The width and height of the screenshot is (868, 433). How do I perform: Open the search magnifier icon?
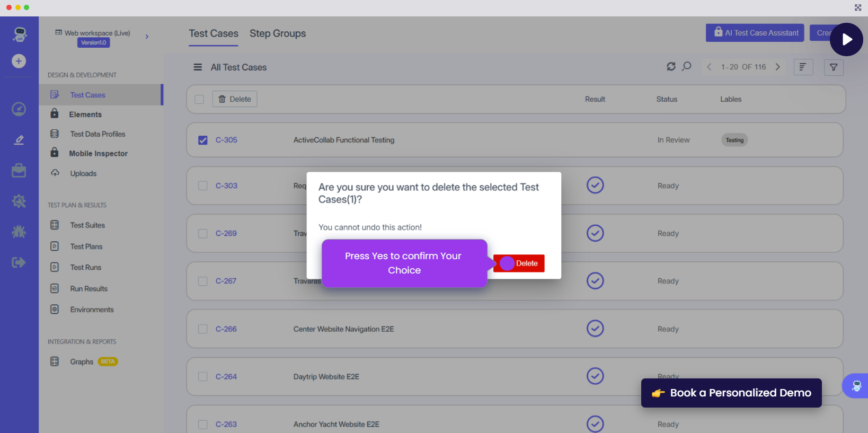[x=687, y=67]
